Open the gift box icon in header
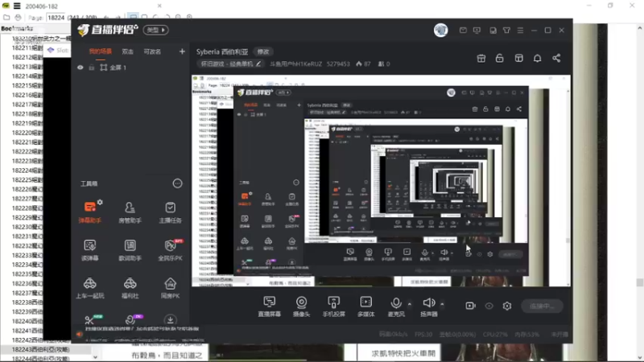Image resolution: width=644 pixels, height=362 pixels. [x=481, y=58]
